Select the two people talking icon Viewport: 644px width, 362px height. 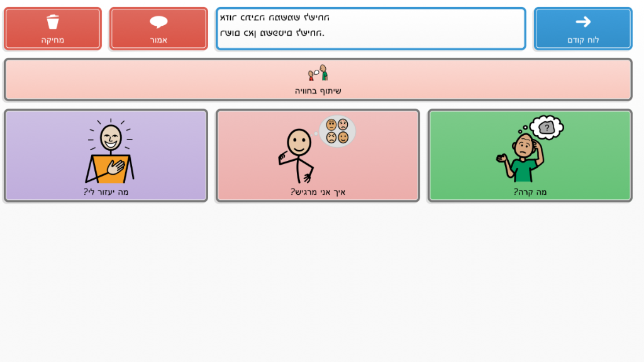(x=318, y=73)
